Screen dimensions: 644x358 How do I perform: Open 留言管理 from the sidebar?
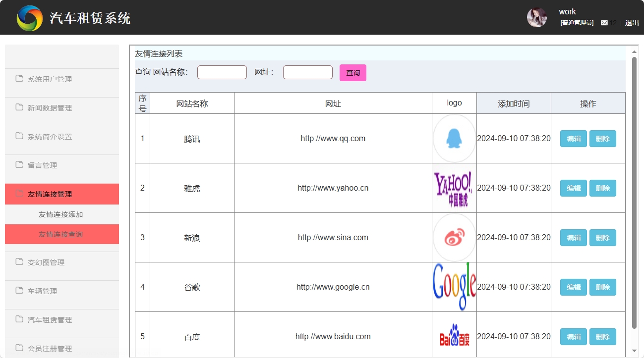click(44, 165)
